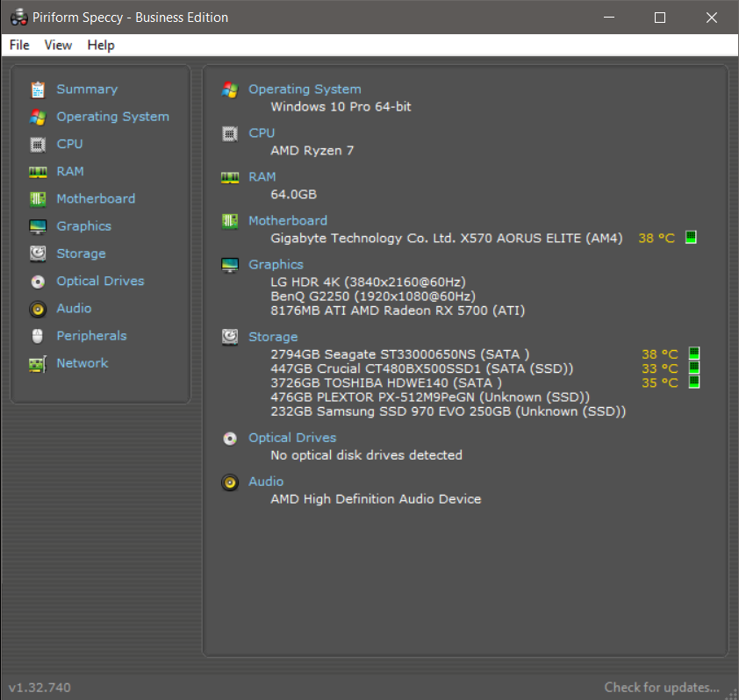Screen dimensions: 739x700
Task: Open the File menu
Action: (19, 46)
